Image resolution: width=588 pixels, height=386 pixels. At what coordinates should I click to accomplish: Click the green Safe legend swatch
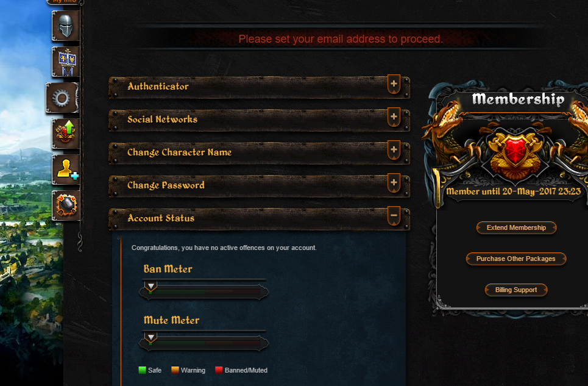pyautogui.click(x=142, y=370)
